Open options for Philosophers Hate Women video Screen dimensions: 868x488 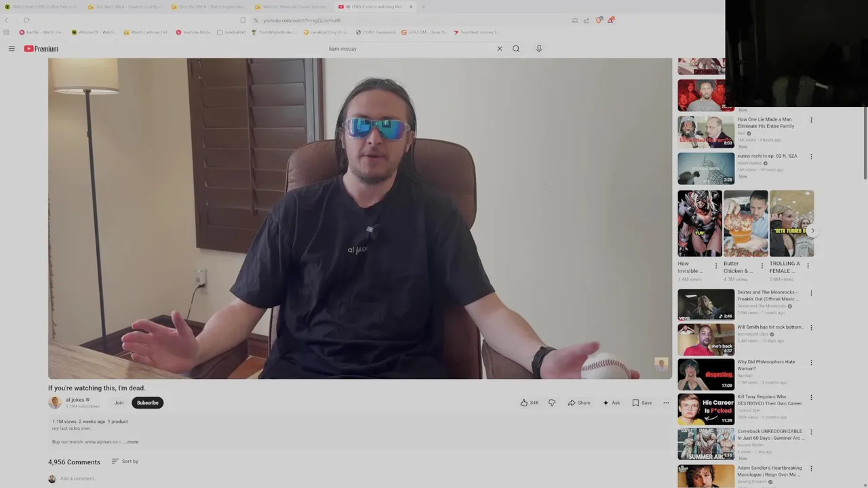811,363
